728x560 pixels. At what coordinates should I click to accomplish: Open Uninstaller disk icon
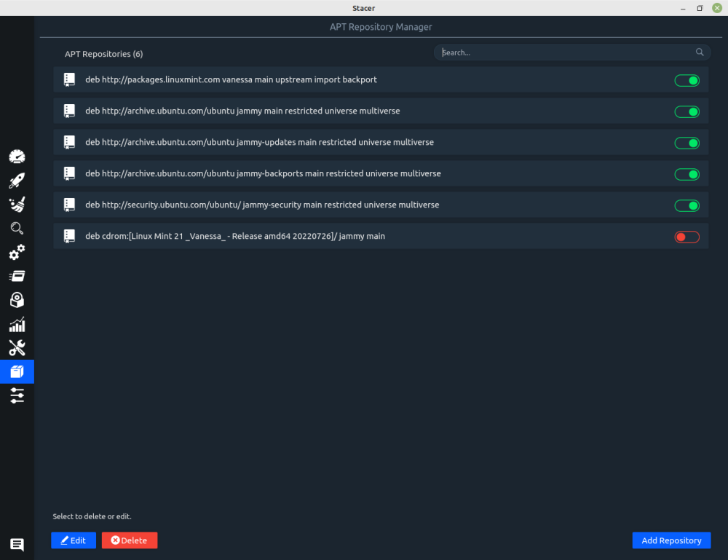[x=17, y=300]
